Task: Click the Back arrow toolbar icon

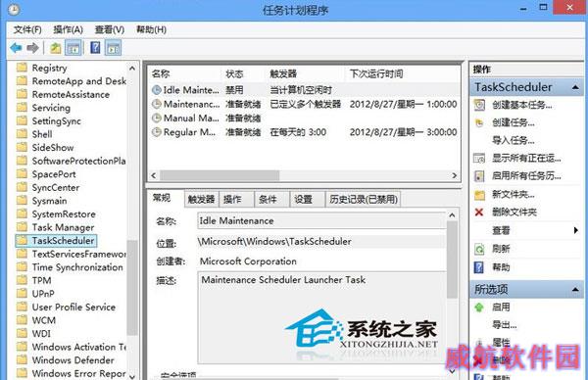Action: point(16,48)
